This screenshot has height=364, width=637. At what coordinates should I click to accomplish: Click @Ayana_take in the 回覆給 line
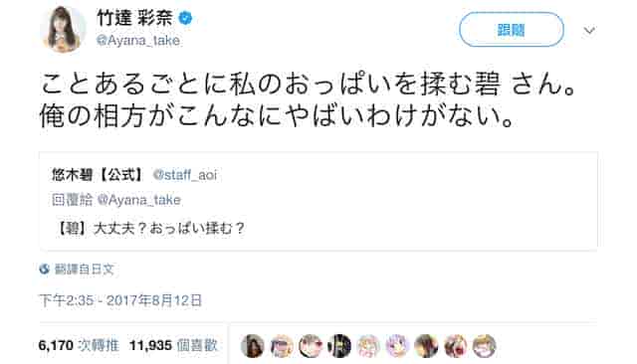click(x=139, y=200)
